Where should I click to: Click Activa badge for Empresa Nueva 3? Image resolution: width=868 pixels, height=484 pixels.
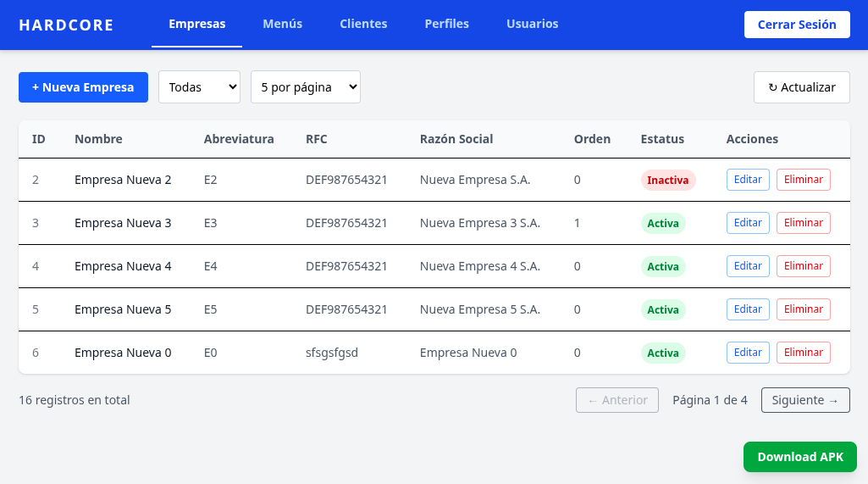pos(663,224)
